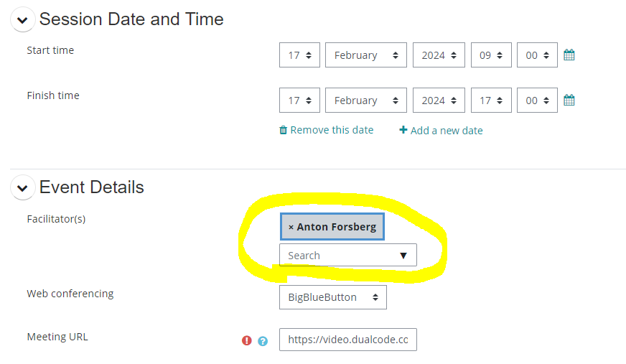
Task: Open the Start time year dropdown
Action: (x=439, y=55)
